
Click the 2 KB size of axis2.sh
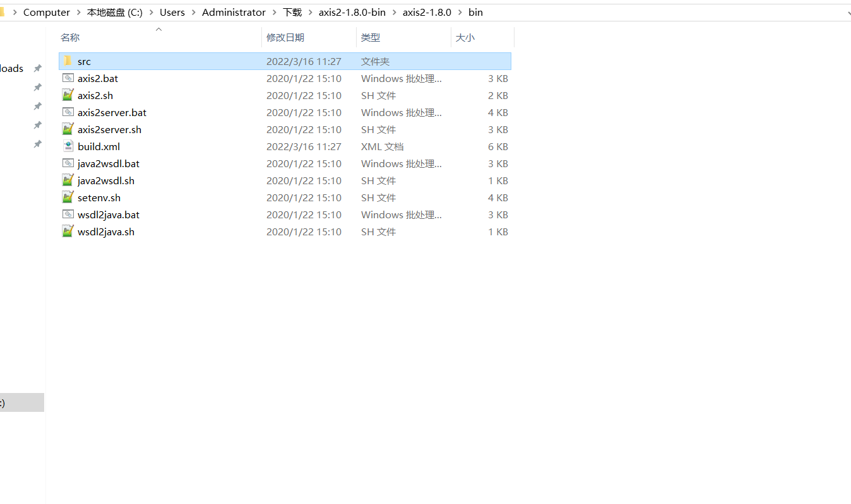pyautogui.click(x=497, y=95)
